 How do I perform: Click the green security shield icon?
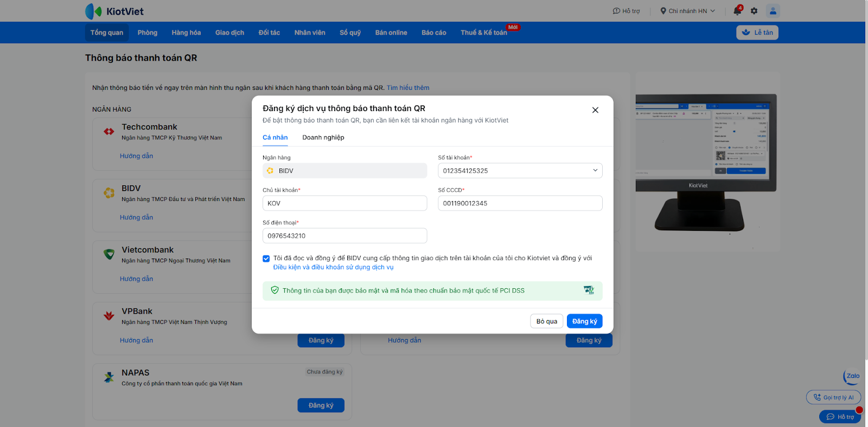pyautogui.click(x=275, y=290)
